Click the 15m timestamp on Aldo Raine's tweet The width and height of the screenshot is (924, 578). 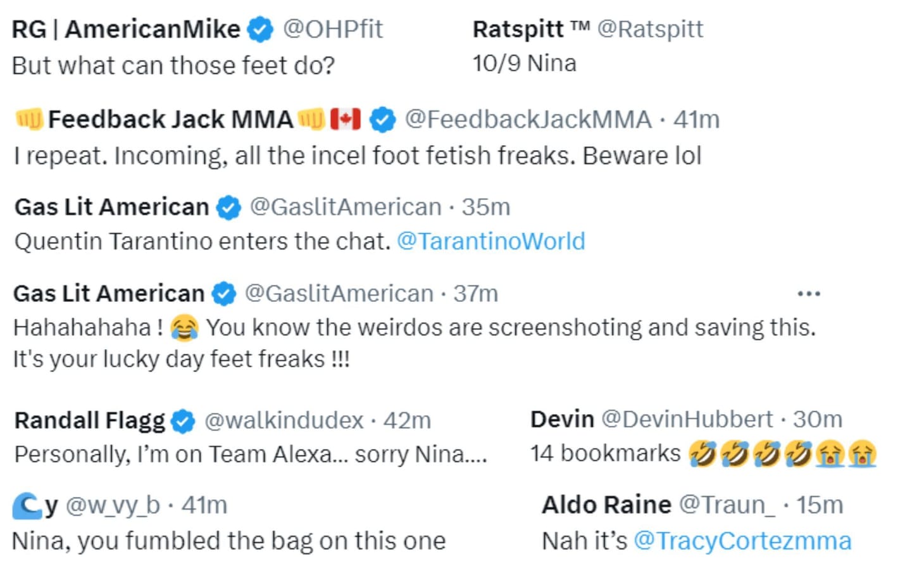(x=820, y=505)
